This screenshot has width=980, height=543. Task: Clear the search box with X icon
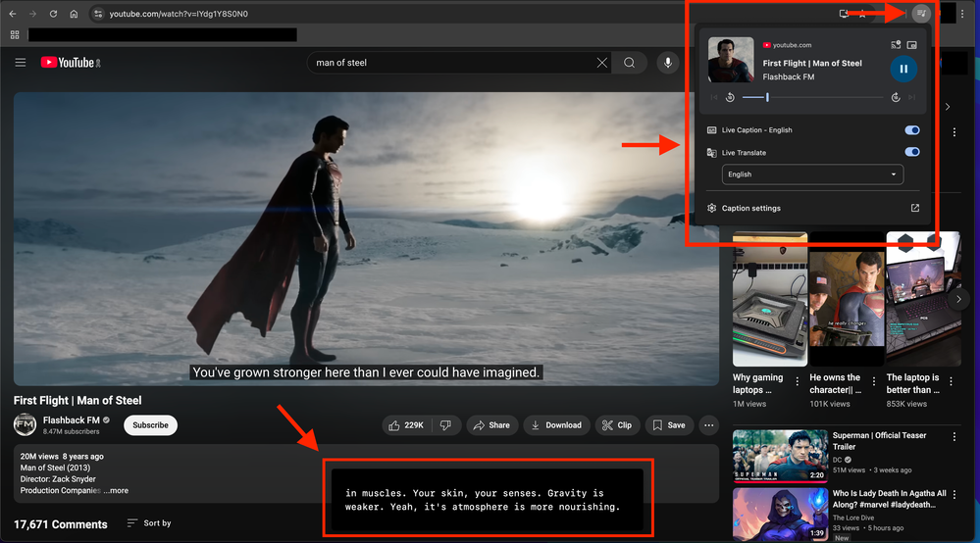click(602, 63)
